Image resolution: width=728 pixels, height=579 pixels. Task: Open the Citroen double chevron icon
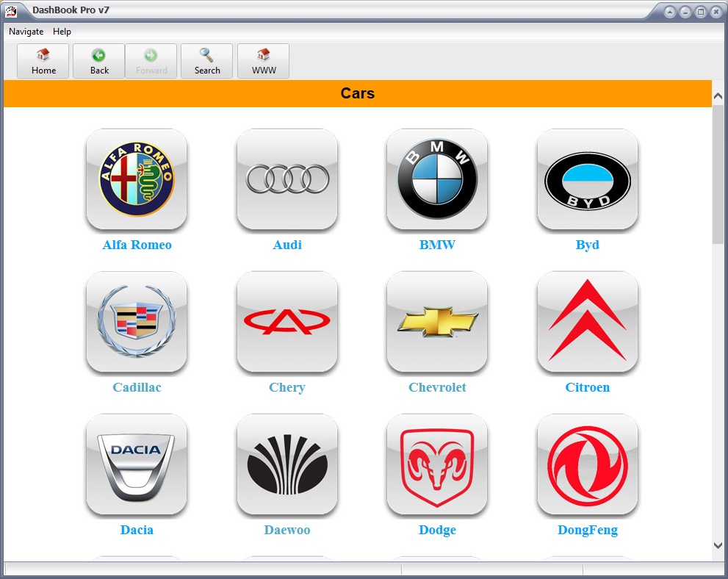[587, 322]
